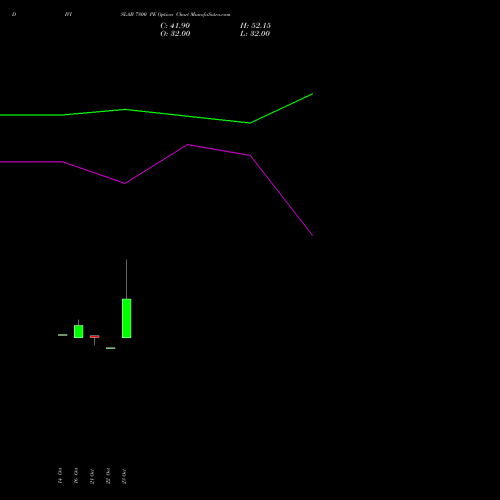
Task: Click the purple indicator line
Action: pyautogui.click(x=187, y=145)
